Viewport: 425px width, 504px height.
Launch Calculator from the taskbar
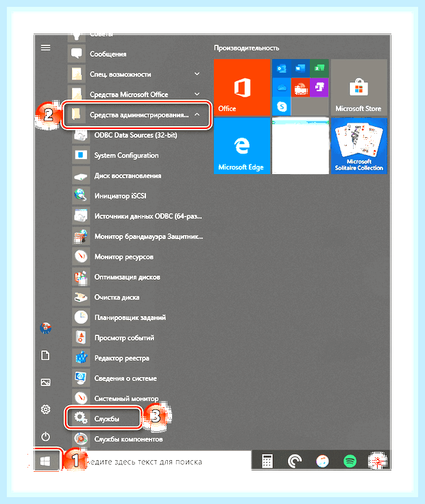point(267,461)
